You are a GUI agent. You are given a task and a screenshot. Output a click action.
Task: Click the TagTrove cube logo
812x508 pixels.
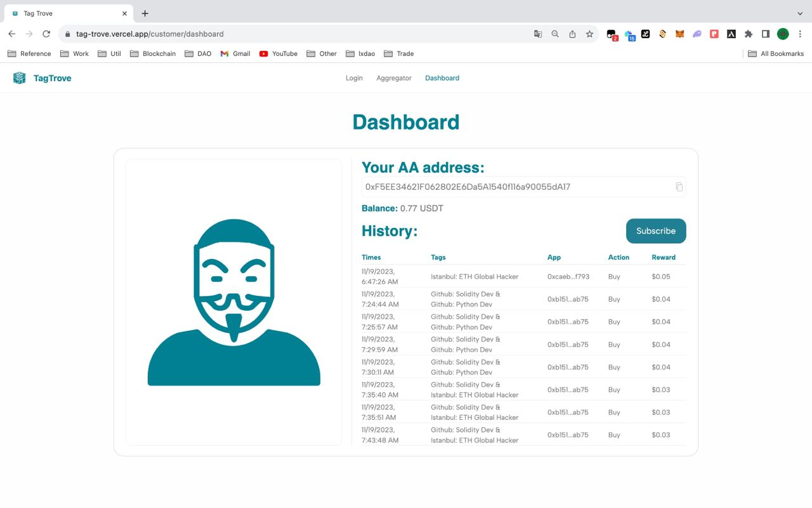(x=19, y=77)
